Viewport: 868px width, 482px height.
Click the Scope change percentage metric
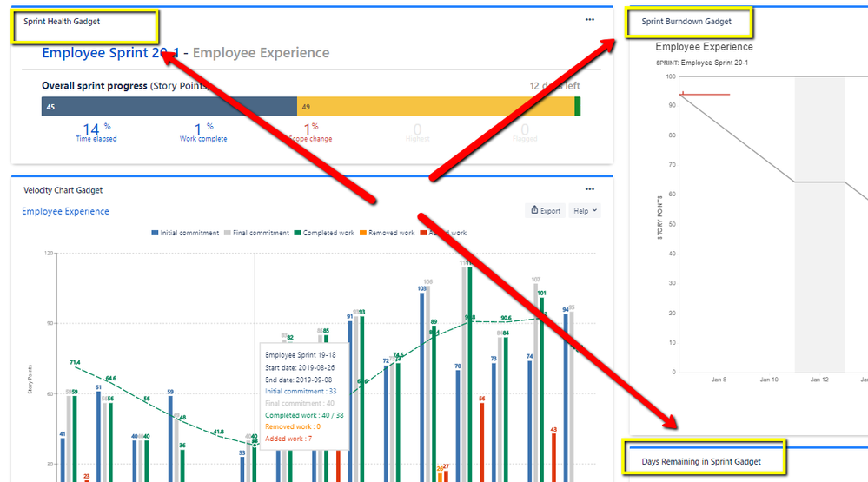310,132
